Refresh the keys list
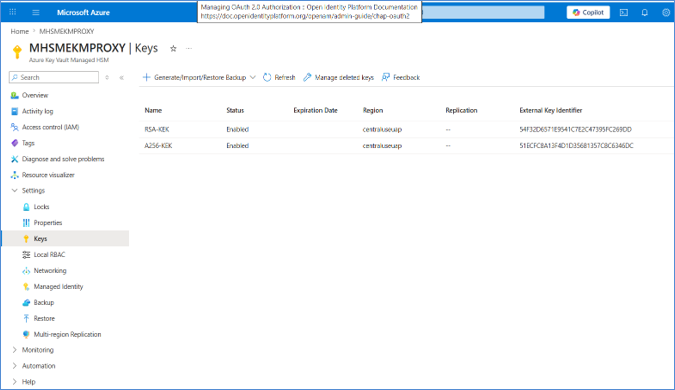The image size is (675, 390). coord(279,77)
